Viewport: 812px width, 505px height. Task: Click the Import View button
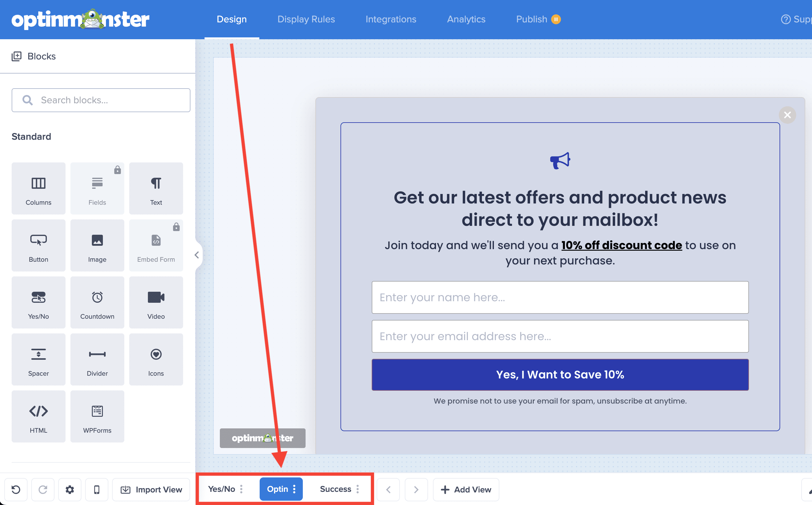[x=152, y=489]
